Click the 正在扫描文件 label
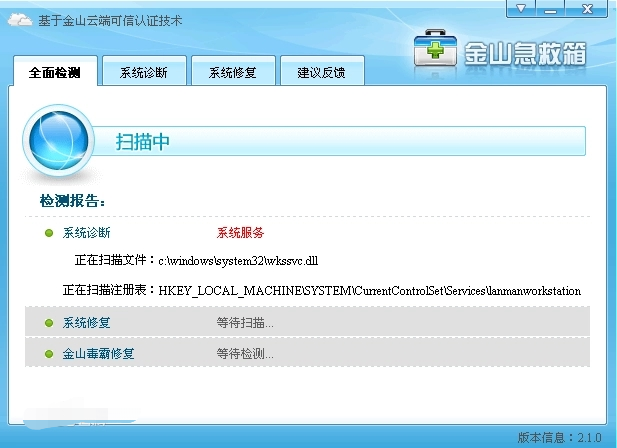The height and width of the screenshot is (448, 617). 115,260
